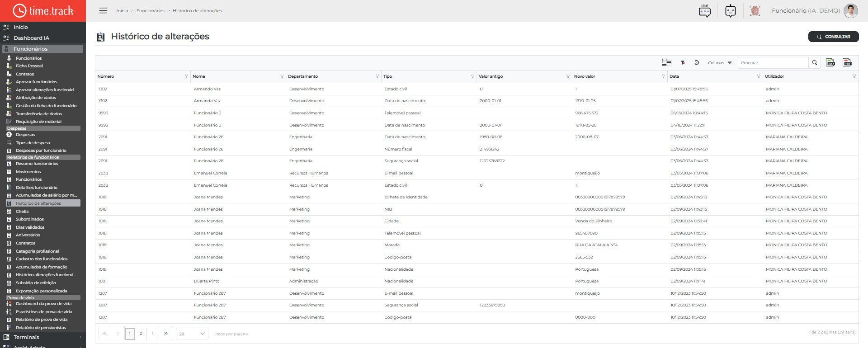868x348 pixels.
Task: Click the fingerprint scan icon
Action: point(755,10)
